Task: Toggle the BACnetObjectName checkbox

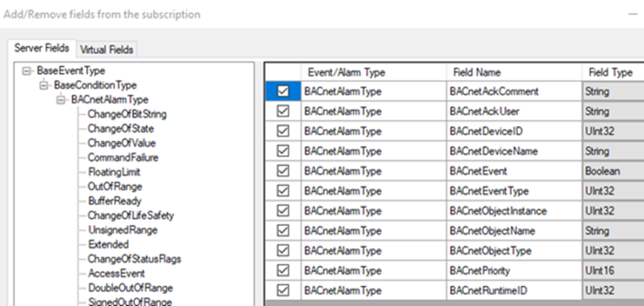Action: coord(283,231)
